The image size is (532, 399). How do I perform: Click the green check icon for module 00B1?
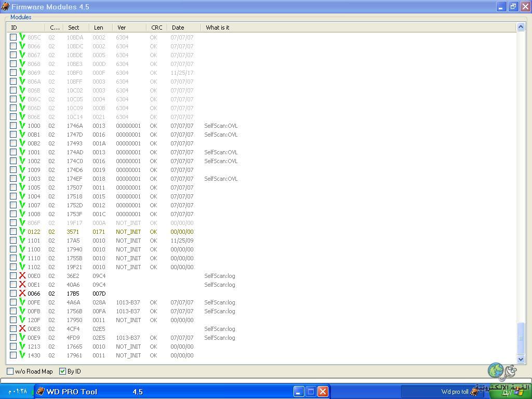click(22, 134)
